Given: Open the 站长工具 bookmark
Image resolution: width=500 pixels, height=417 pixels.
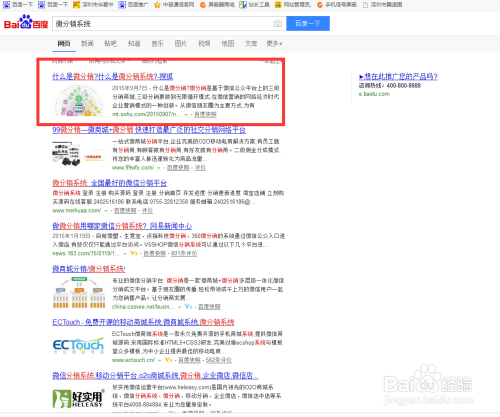Looking at the screenshot, I should click(x=254, y=5).
